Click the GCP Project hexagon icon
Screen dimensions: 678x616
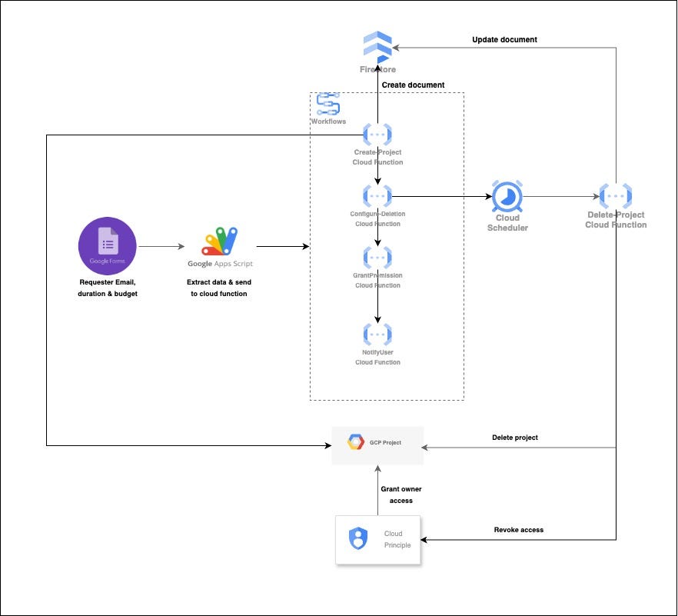click(355, 442)
